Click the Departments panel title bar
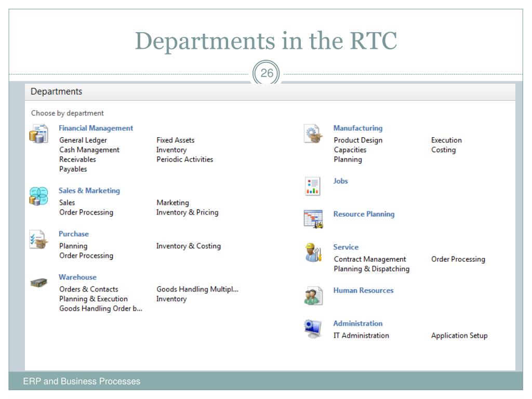Screen dimensions: 532x399 (270, 91)
